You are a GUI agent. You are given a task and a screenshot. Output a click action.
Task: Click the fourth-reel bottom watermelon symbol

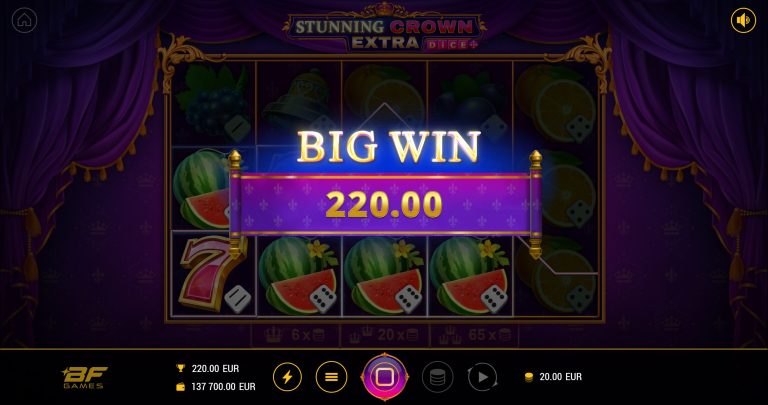click(x=470, y=275)
